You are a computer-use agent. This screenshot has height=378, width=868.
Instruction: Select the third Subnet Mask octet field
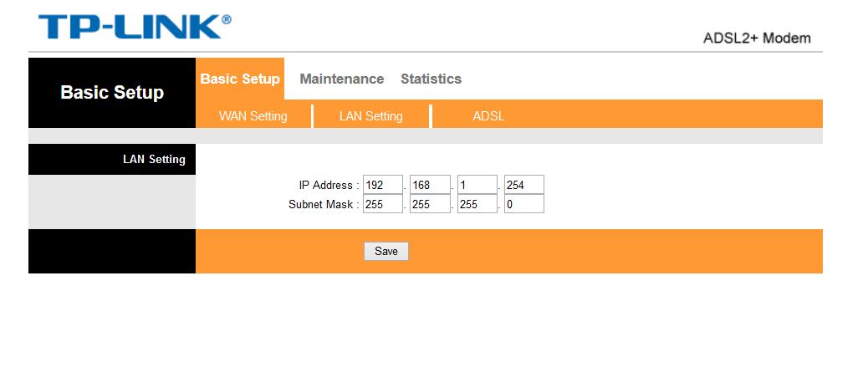tap(477, 204)
